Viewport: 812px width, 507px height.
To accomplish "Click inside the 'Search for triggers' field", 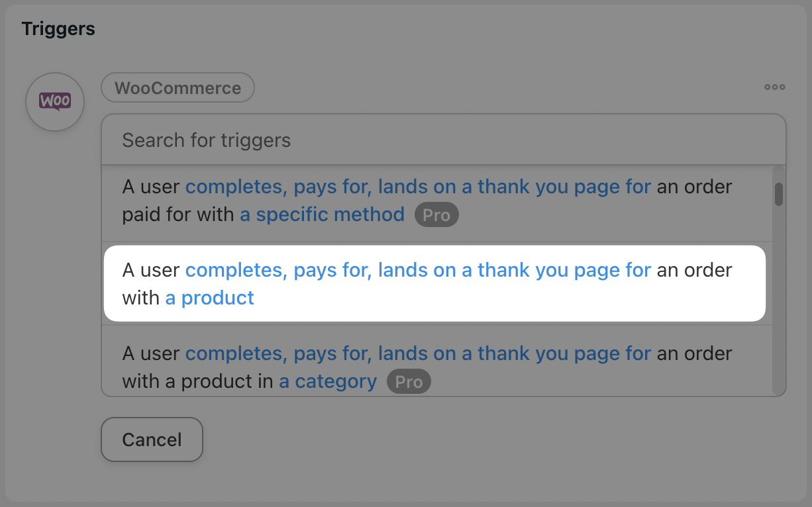I will click(x=265, y=140).
